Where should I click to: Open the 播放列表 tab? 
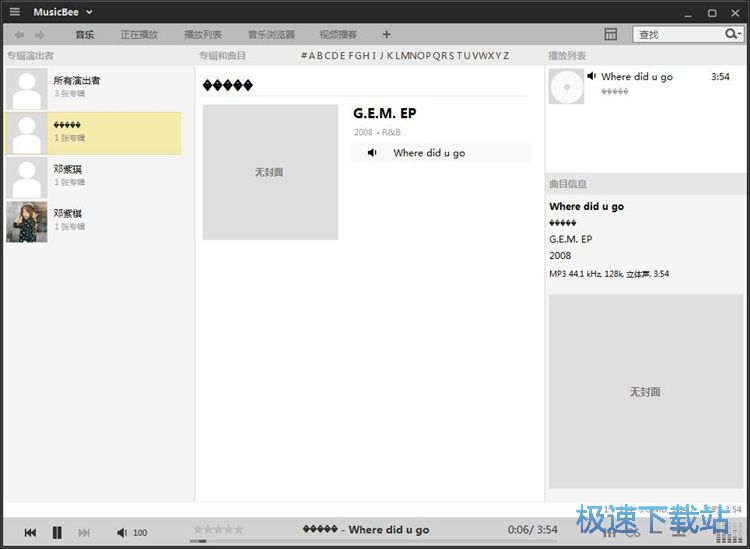click(x=203, y=34)
